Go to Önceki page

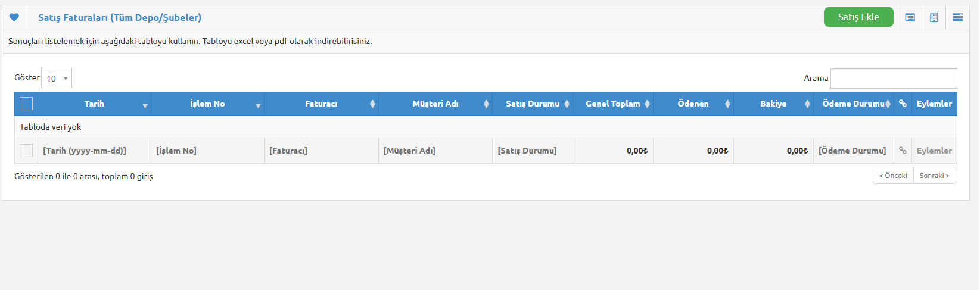[893, 176]
